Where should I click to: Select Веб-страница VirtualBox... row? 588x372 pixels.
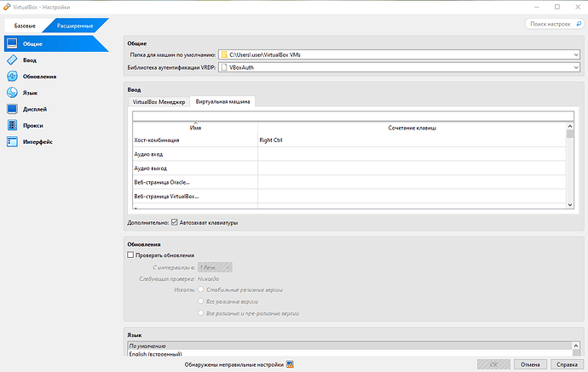coord(349,197)
